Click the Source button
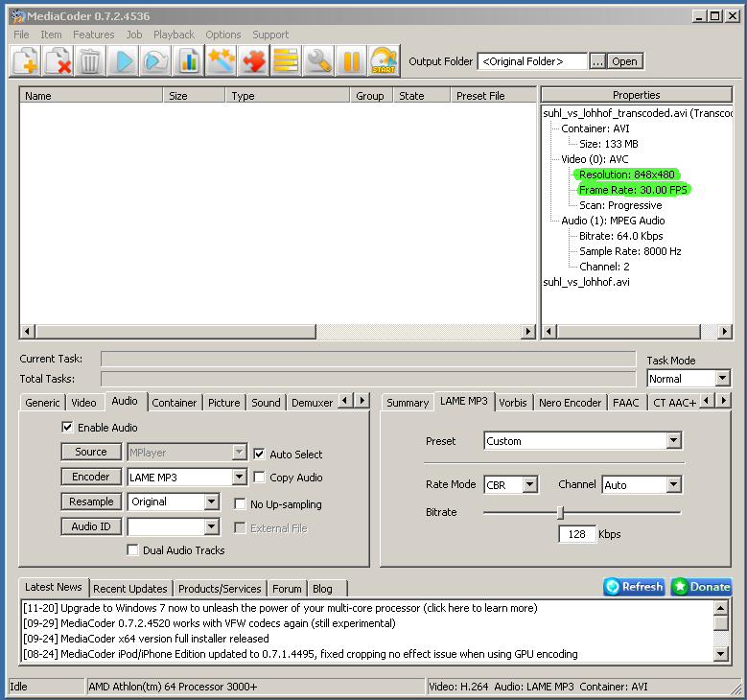Viewport: 747px width, 700px height. point(91,452)
